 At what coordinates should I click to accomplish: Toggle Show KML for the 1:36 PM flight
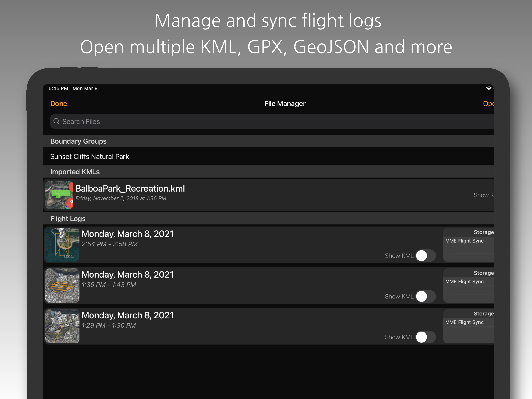click(x=425, y=296)
